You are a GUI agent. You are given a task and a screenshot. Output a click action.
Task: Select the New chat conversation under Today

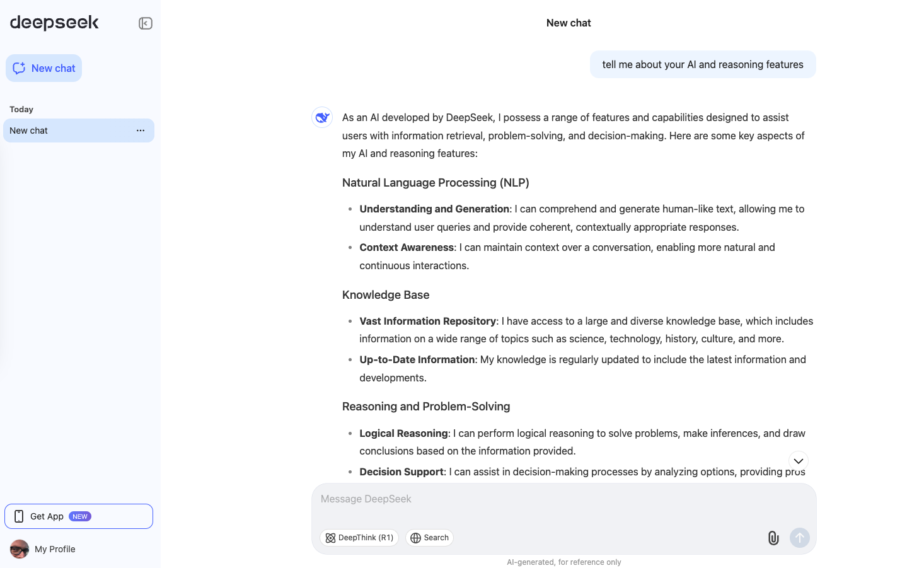pyautogui.click(x=63, y=130)
